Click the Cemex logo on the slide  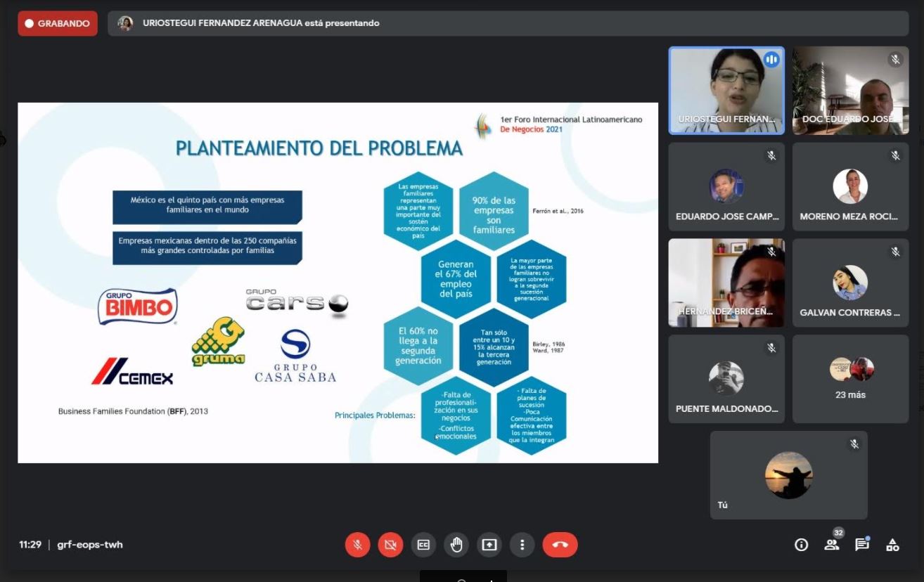132,372
